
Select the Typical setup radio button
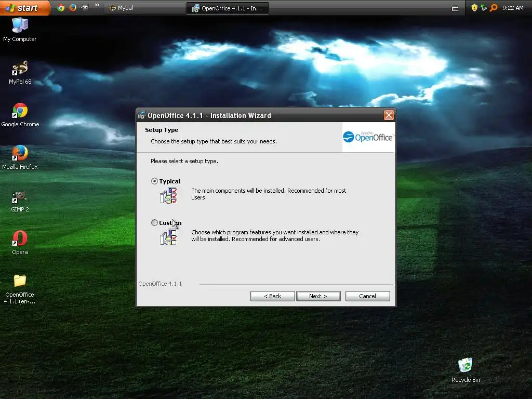tap(154, 181)
